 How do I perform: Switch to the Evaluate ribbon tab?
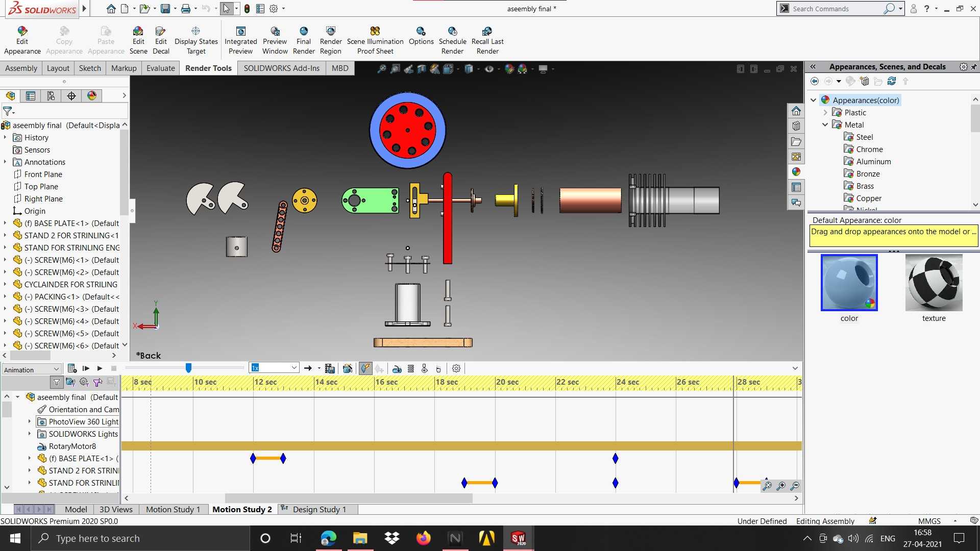pos(160,68)
